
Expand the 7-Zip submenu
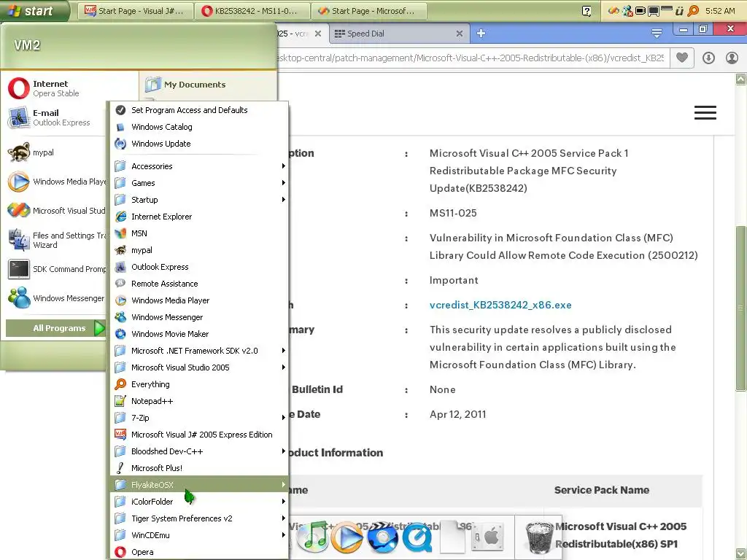coord(199,418)
